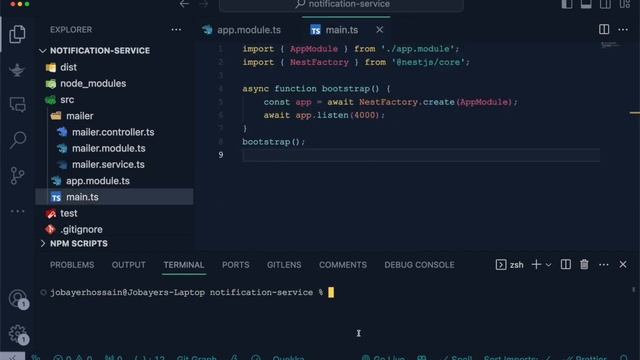Click 'bootstrap();' text on line 8
The image size is (640, 360).
273,142
